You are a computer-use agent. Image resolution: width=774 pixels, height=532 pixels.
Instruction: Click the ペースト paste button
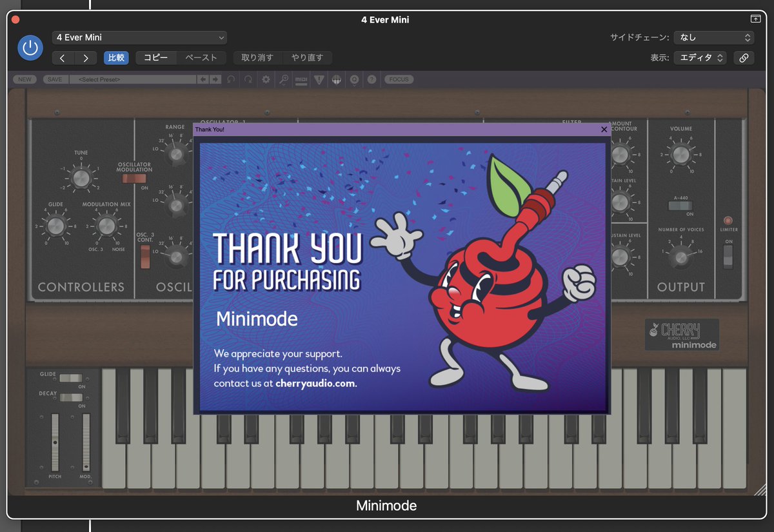(201, 58)
